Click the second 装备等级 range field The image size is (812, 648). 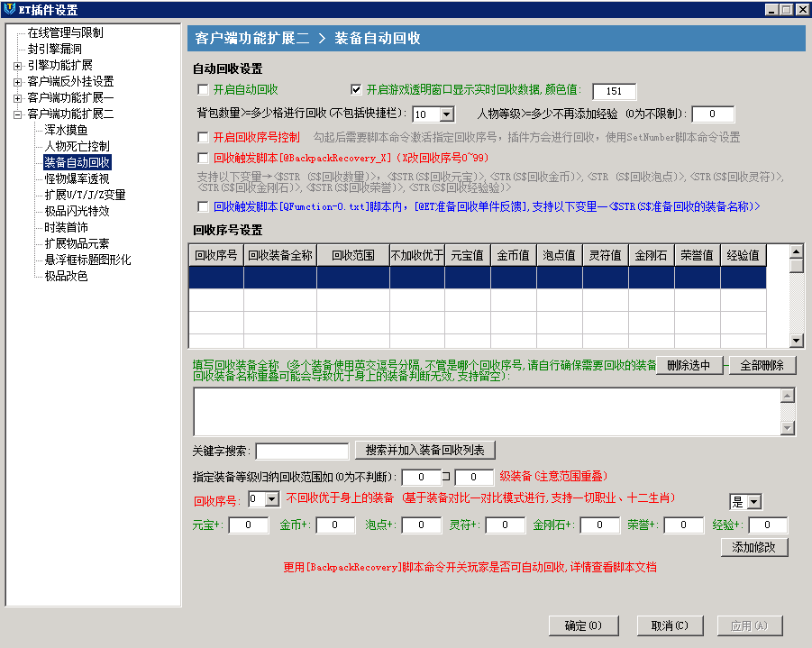click(474, 477)
